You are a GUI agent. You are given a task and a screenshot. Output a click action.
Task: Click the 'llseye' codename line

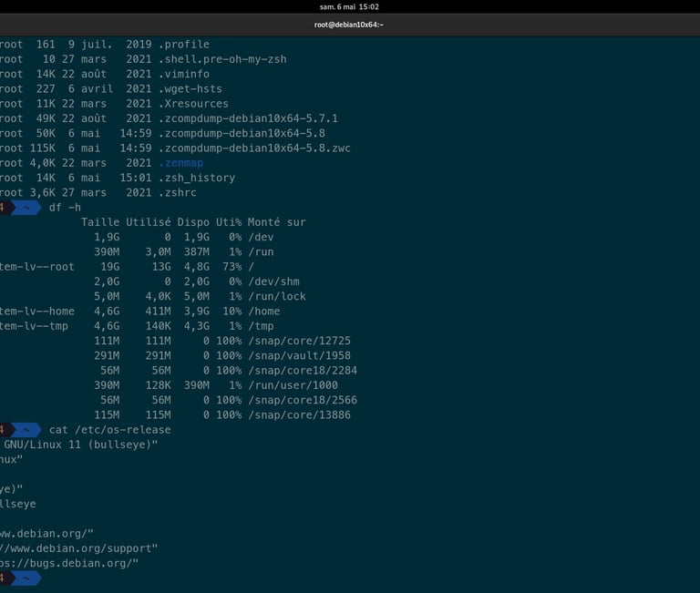click(18, 504)
